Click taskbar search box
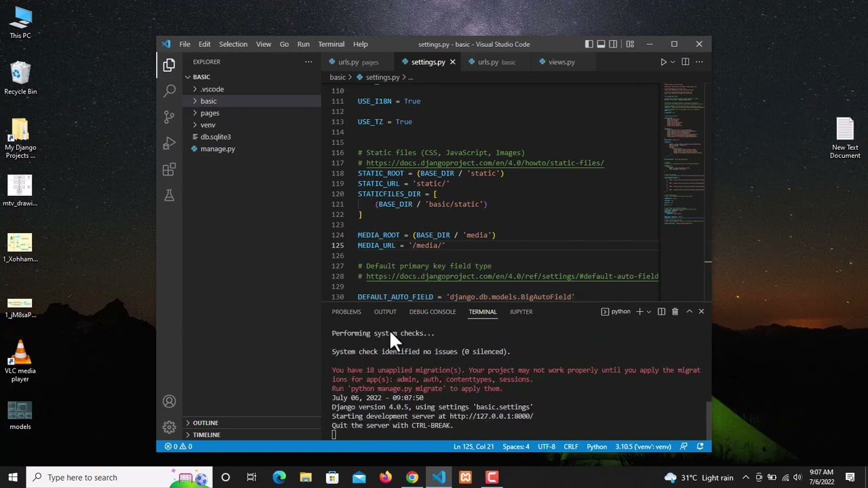868x488 pixels. click(x=119, y=477)
